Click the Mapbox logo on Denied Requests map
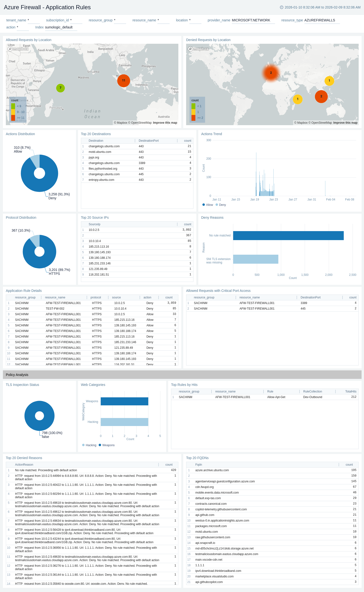 199,49
